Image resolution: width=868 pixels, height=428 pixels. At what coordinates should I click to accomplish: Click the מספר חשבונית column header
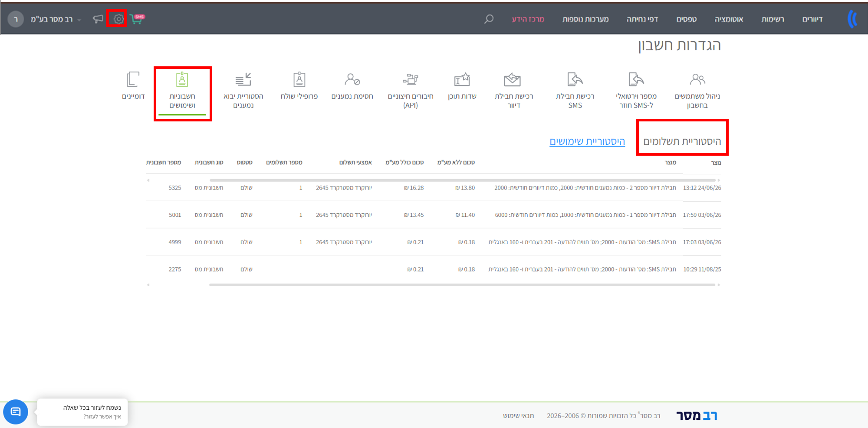click(164, 163)
